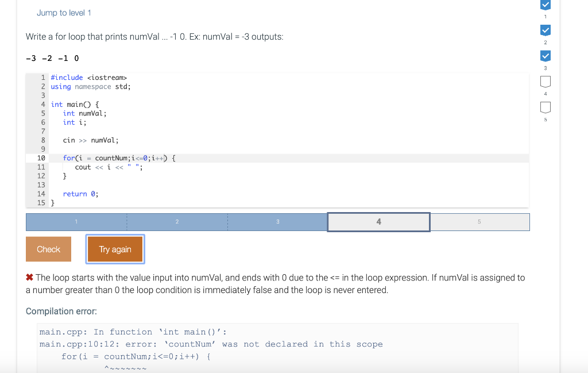Click the level 3 checkmark badge

point(546,55)
